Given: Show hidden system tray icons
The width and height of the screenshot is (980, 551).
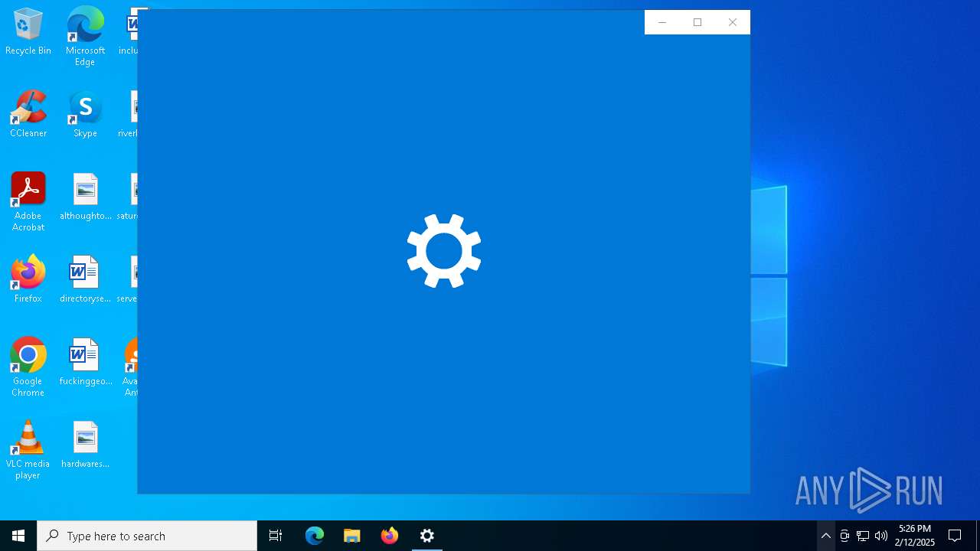Looking at the screenshot, I should coord(826,536).
